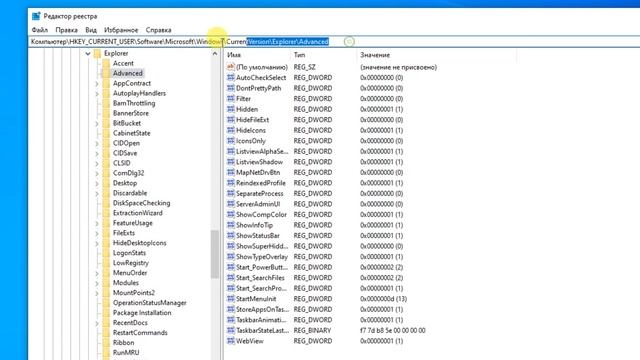Screen dimensions: 640x360
Task: Expand the ComDlg32 key
Action: click(97, 173)
